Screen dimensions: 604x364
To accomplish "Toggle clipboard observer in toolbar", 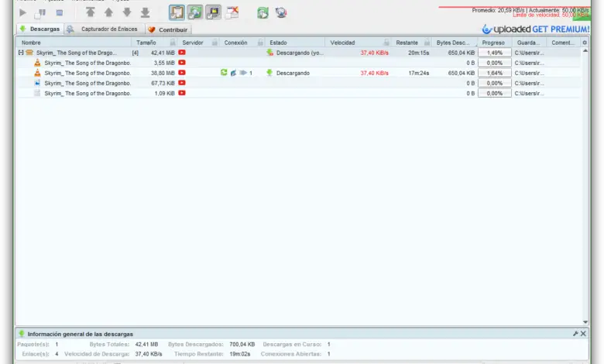I will click(x=177, y=12).
